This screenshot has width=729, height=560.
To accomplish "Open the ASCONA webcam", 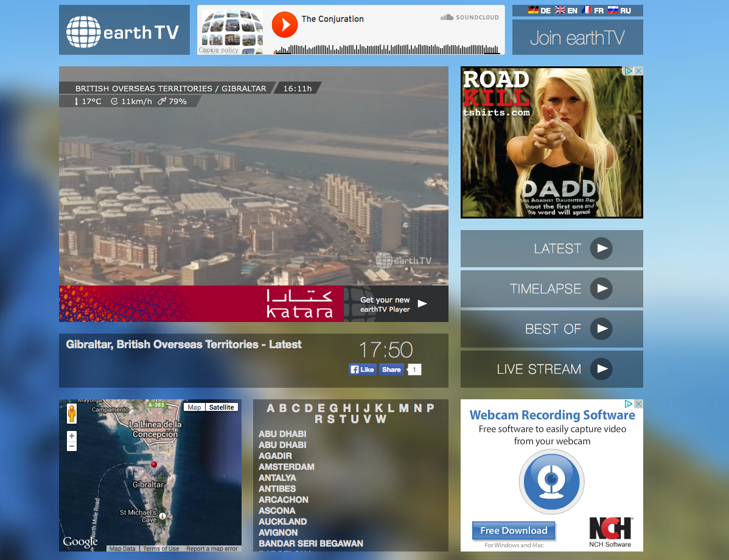I will (277, 511).
